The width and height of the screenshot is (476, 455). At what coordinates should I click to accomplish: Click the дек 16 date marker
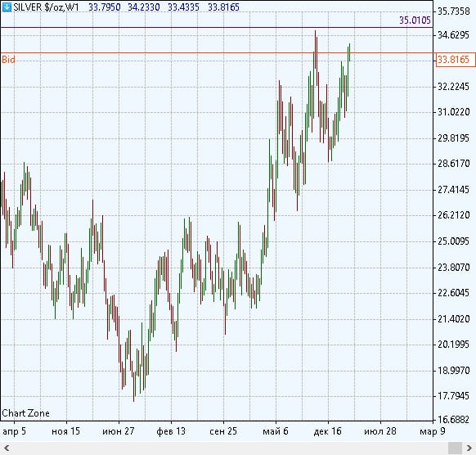click(327, 431)
